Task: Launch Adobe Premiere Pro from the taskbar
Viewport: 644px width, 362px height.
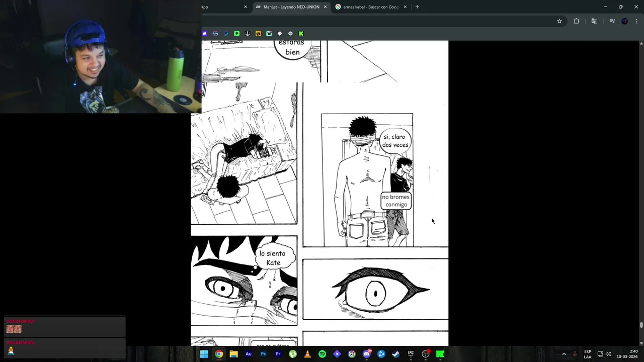Action: click(x=278, y=354)
